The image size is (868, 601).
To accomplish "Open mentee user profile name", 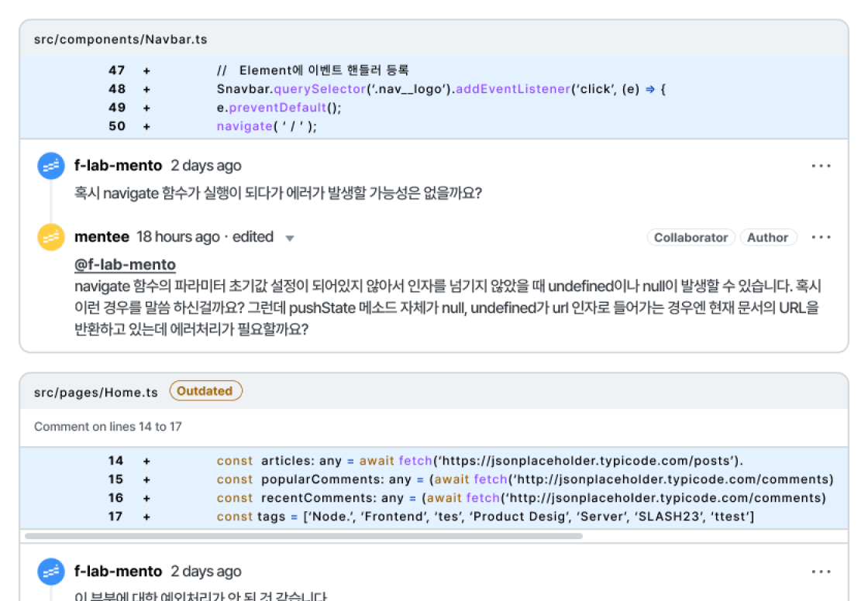I will (102, 237).
